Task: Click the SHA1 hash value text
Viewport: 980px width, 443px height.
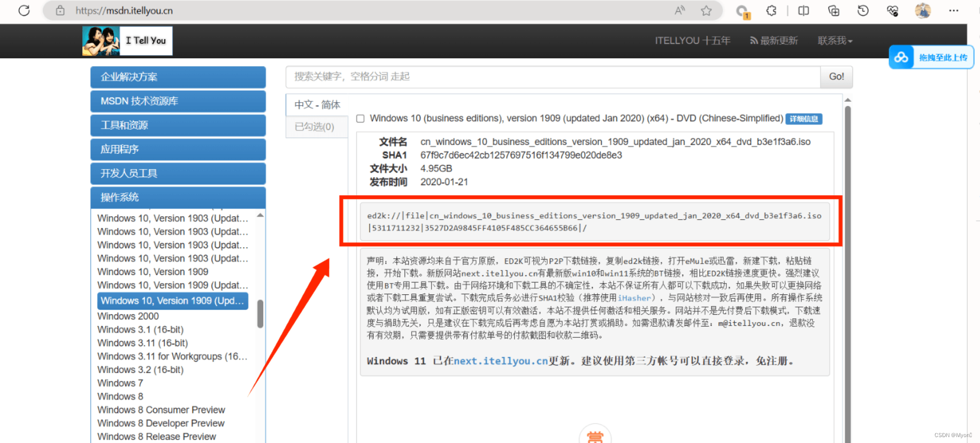Action: click(521, 155)
